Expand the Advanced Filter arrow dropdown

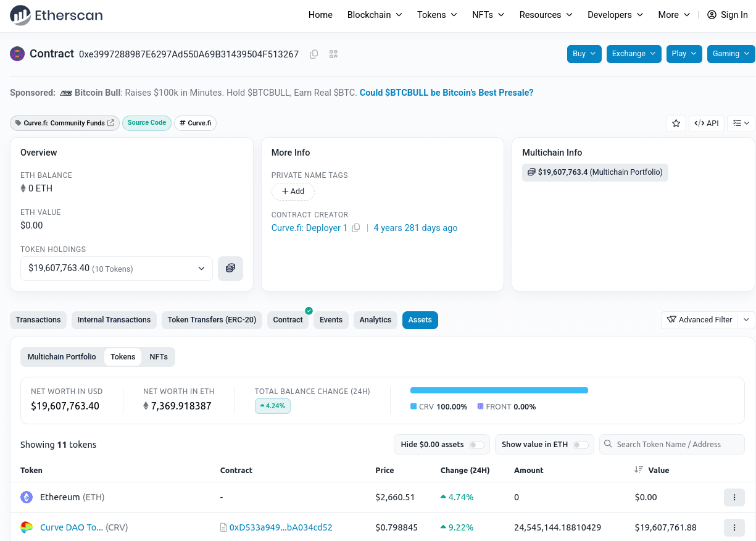pos(747,320)
